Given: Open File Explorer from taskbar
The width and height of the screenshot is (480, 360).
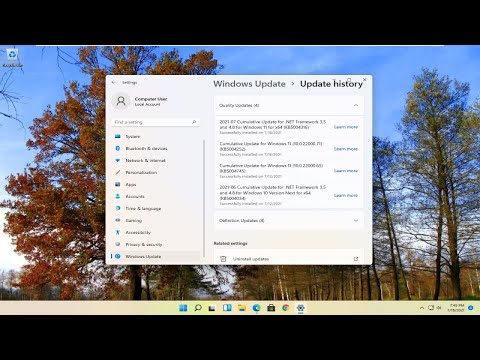Looking at the screenshot, I should [242, 308].
